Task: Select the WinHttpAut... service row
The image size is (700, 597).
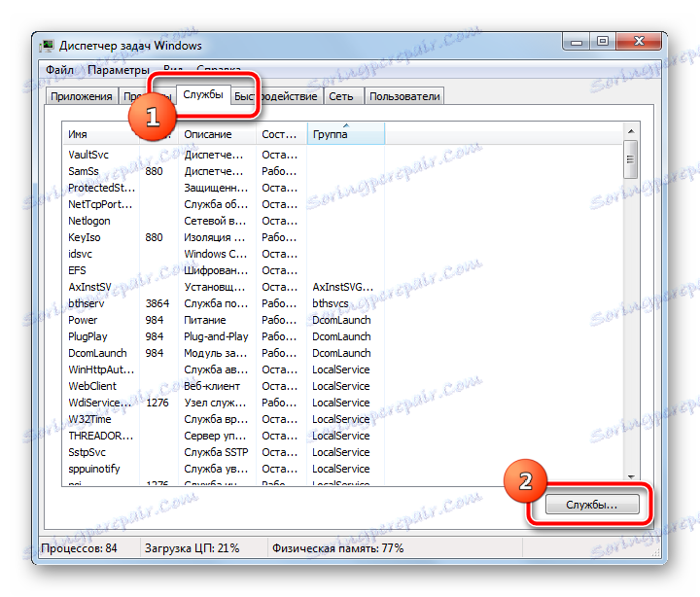Action: (x=223, y=369)
